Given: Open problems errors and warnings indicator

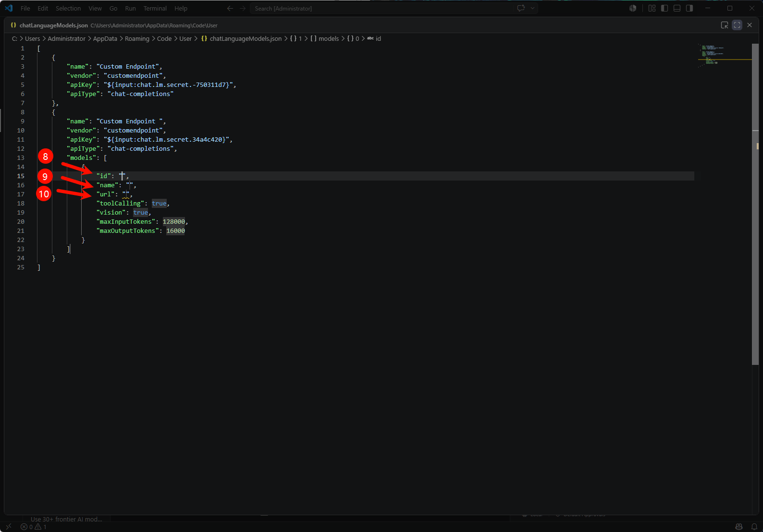Looking at the screenshot, I should click(34, 527).
